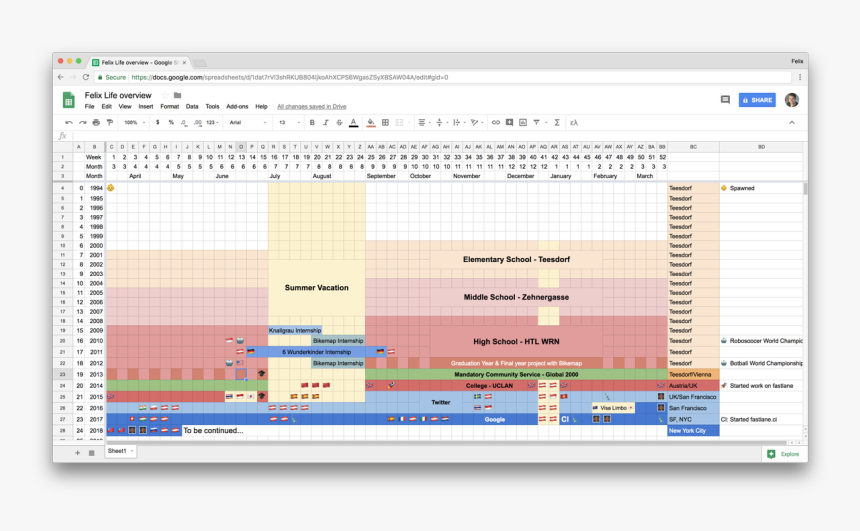Screen dimensions: 860x531
Task: Open the fill color picker
Action: click(371, 122)
